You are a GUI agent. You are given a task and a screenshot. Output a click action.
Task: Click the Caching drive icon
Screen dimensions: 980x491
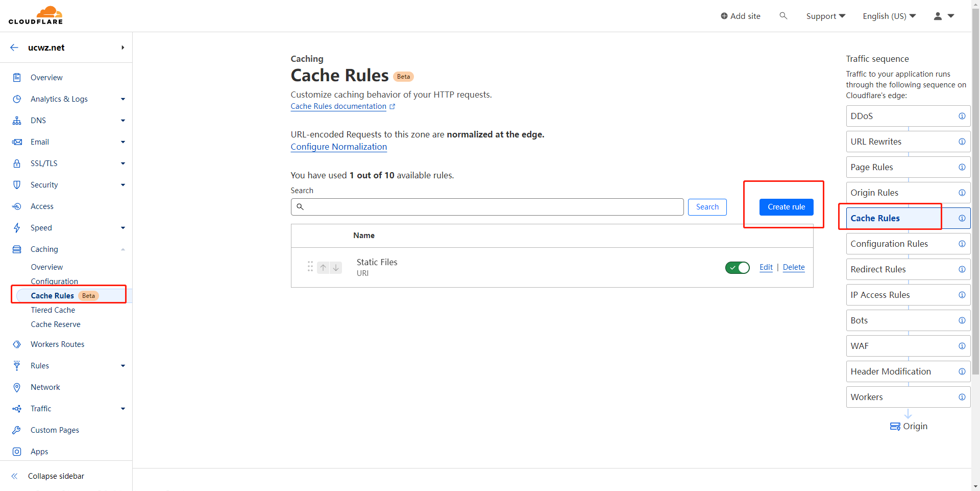click(x=17, y=249)
